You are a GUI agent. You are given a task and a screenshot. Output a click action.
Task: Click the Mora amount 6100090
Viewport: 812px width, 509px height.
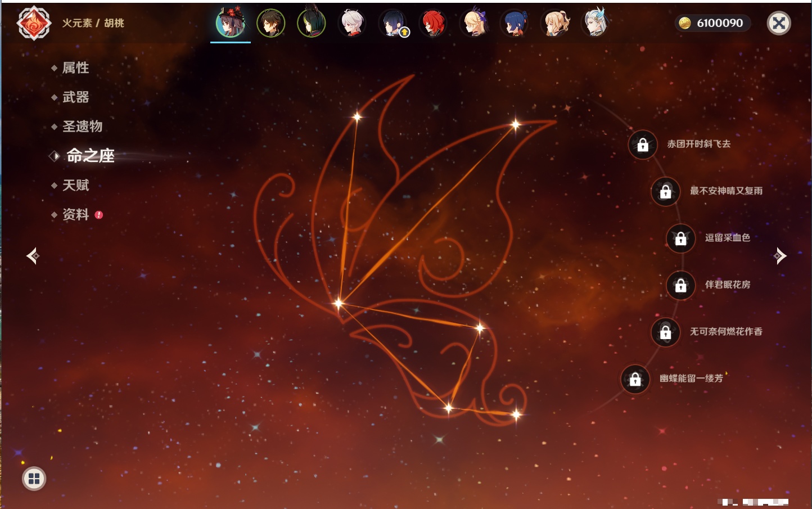click(720, 23)
